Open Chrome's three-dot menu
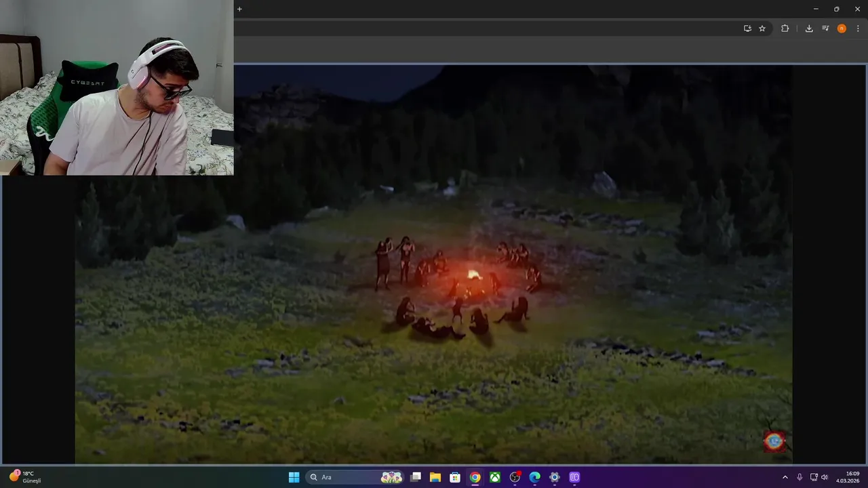The height and width of the screenshot is (488, 868). click(x=858, y=28)
